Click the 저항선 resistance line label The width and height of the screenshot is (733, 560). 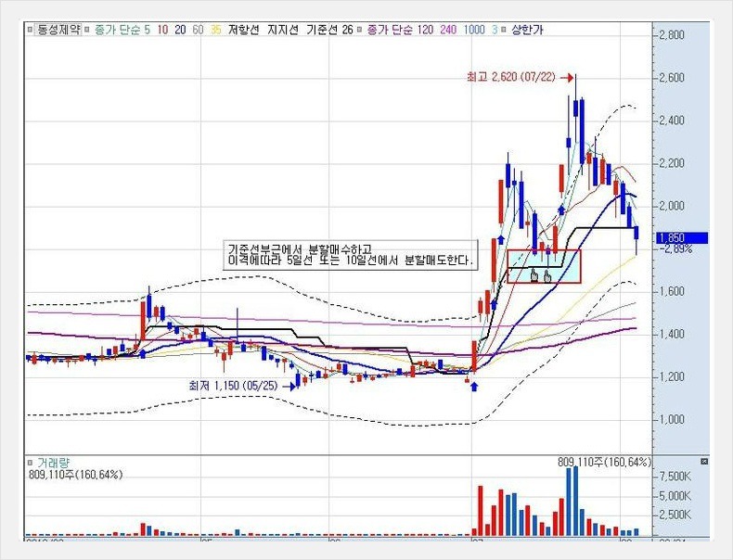[245, 30]
